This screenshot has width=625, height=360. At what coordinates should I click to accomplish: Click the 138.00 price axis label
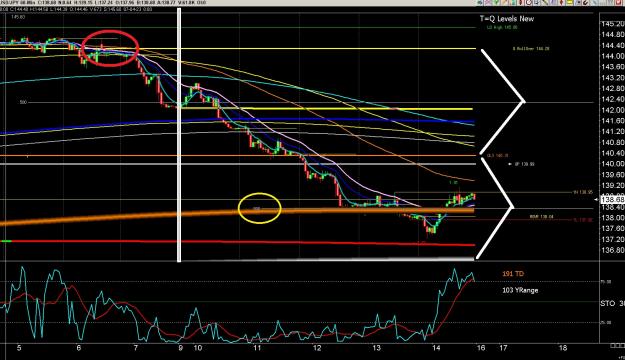click(613, 218)
